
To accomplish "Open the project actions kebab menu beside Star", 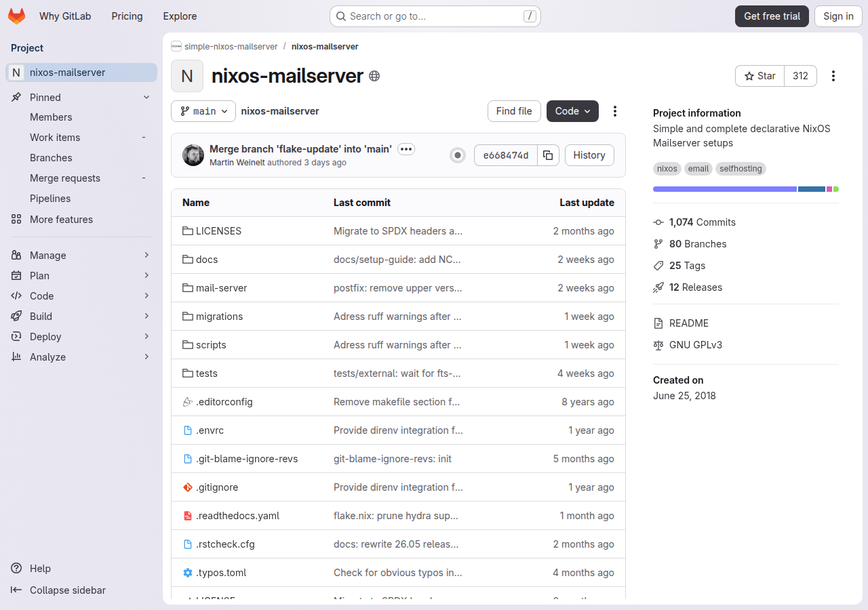I will click(833, 76).
